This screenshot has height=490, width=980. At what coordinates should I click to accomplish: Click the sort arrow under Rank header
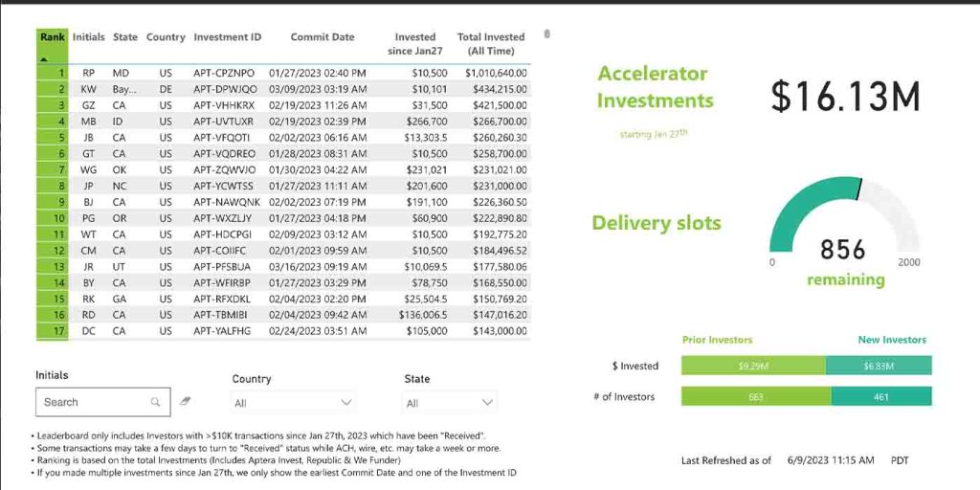pos(42,57)
